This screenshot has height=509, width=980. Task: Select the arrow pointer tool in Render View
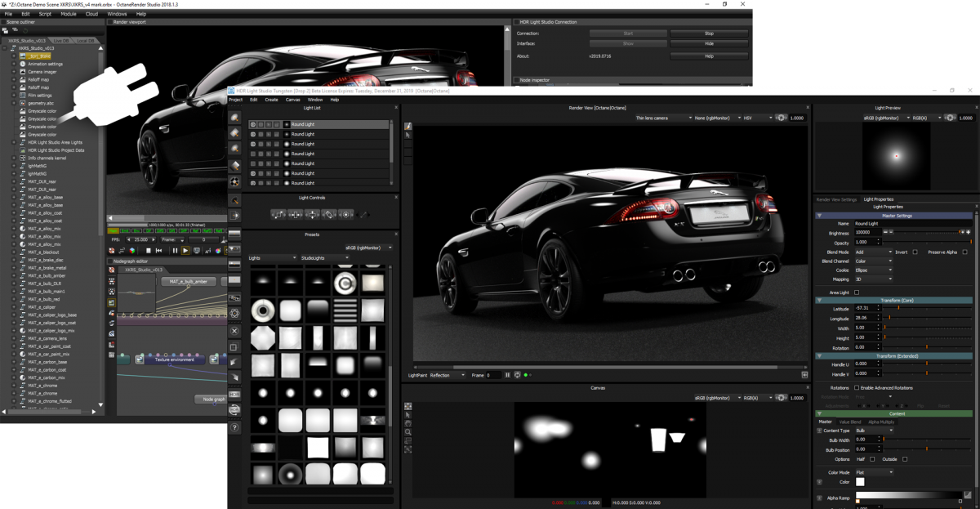(408, 135)
